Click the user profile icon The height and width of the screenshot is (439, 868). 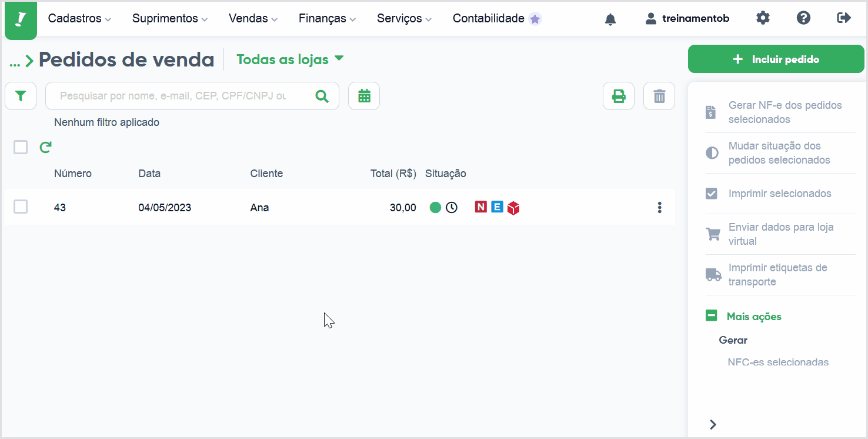tap(650, 19)
